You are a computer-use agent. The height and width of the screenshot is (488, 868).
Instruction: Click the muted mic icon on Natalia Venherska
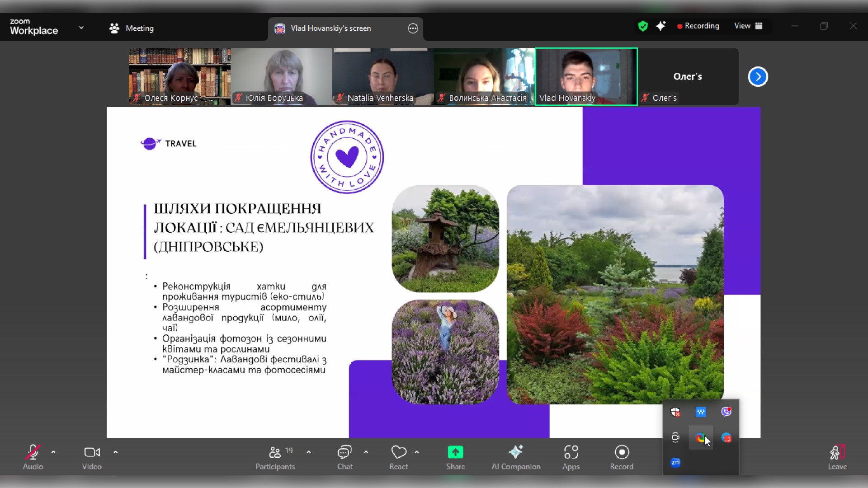click(340, 98)
